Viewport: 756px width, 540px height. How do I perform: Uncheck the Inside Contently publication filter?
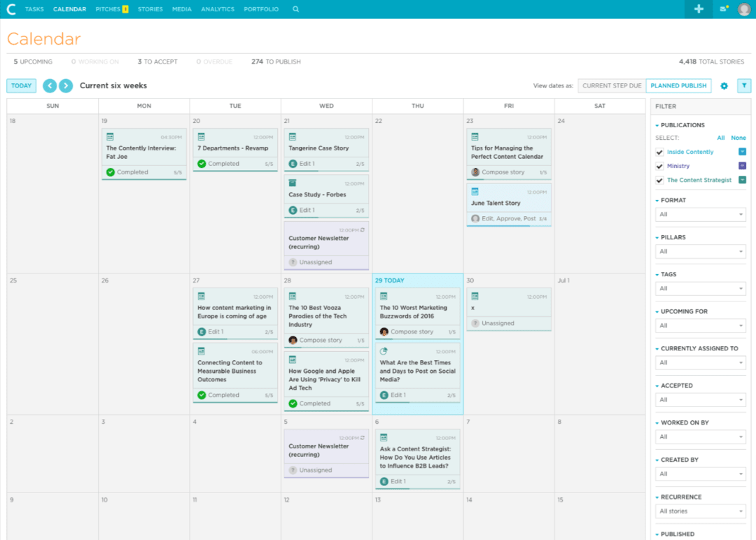click(x=659, y=152)
